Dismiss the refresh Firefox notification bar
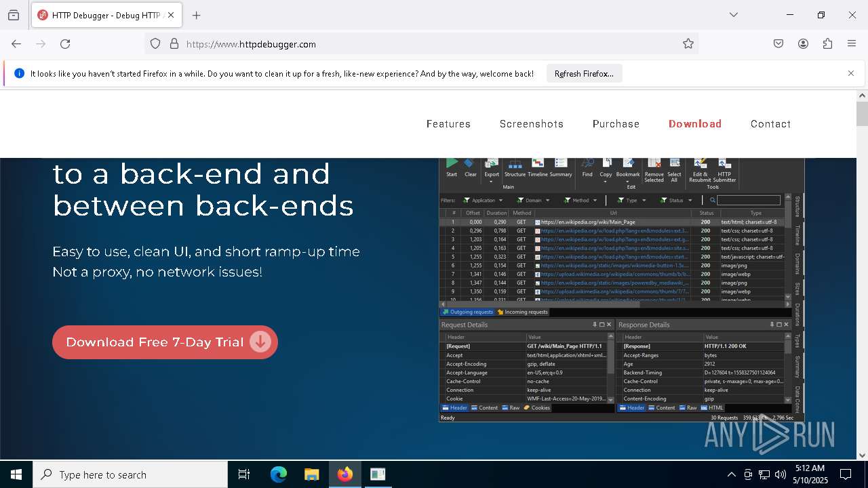 pos(851,73)
